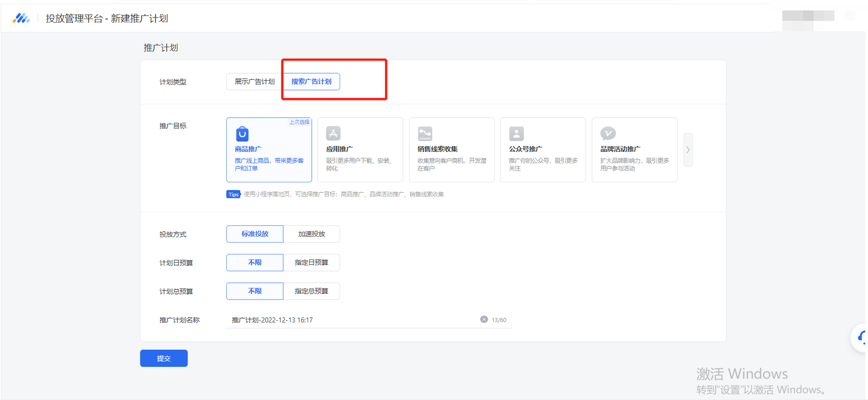Choose 指定日预算 for daily budget
The height and width of the screenshot is (400, 868).
click(x=311, y=263)
